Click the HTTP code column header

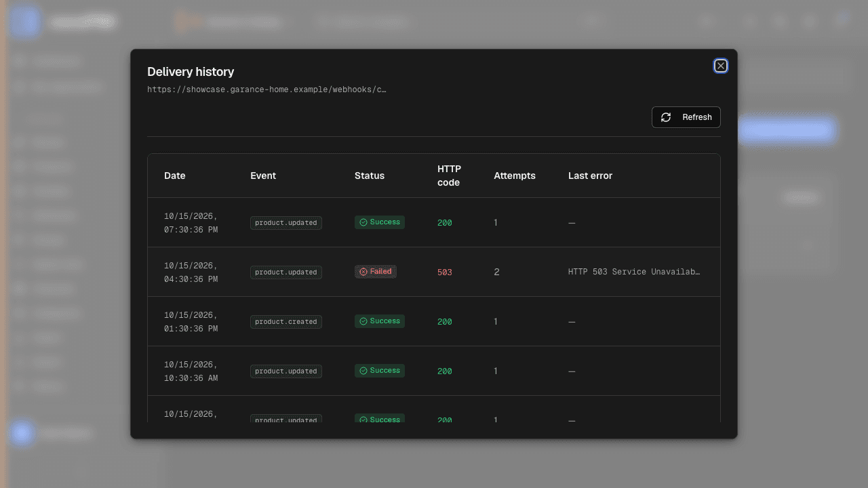tap(449, 176)
